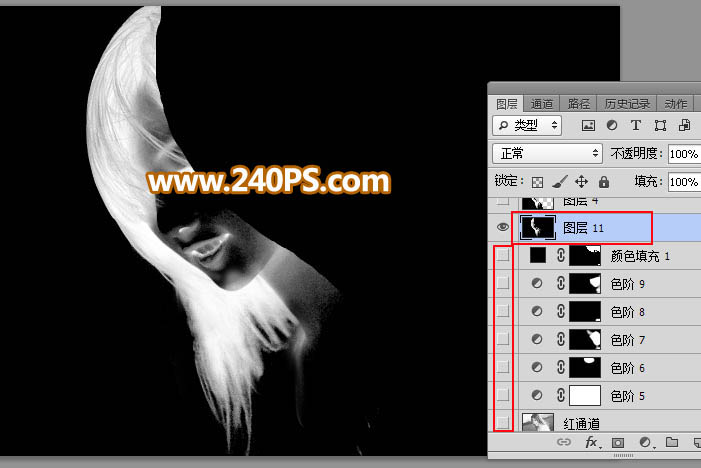Viewport: 701px width, 468px height.
Task: Click 色阶 9 adjustment icon
Action: click(537, 283)
